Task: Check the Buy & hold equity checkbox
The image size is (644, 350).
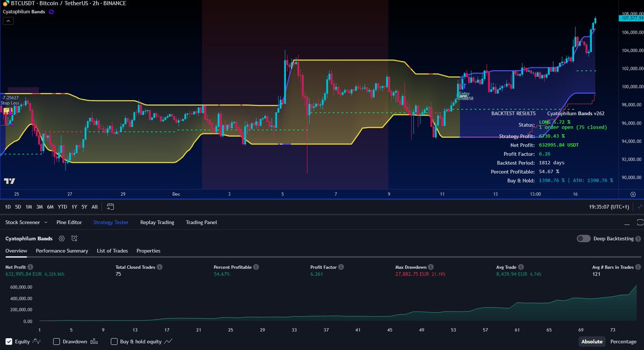Action: click(114, 341)
